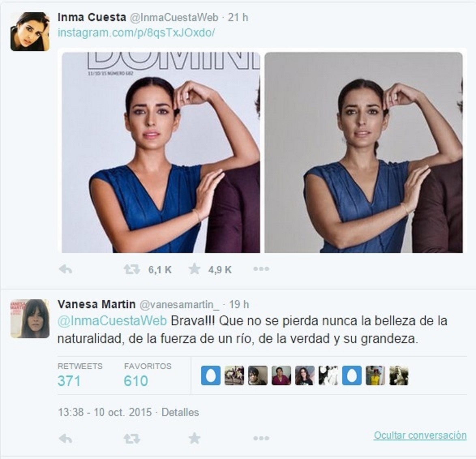
Task: Click the @InmaCuestaWeb mention in the reply
Action: pos(112,321)
